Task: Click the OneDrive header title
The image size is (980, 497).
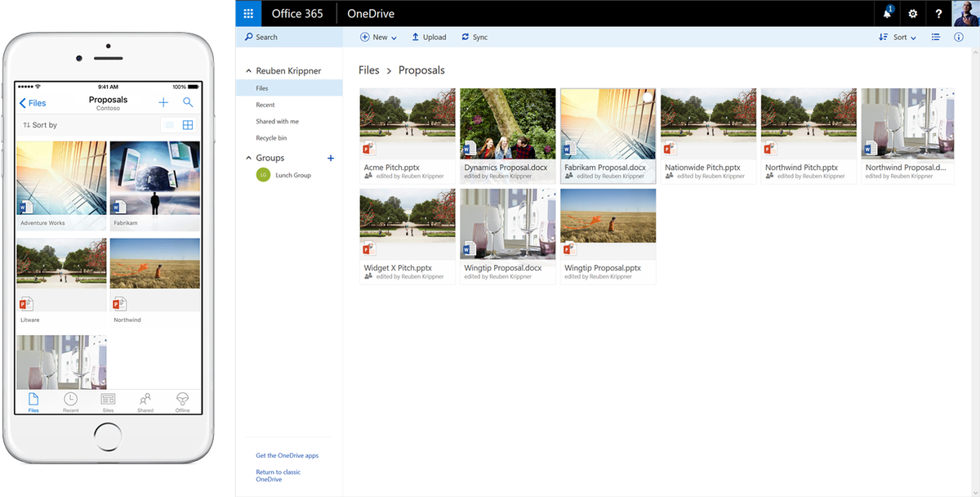Action: (372, 14)
